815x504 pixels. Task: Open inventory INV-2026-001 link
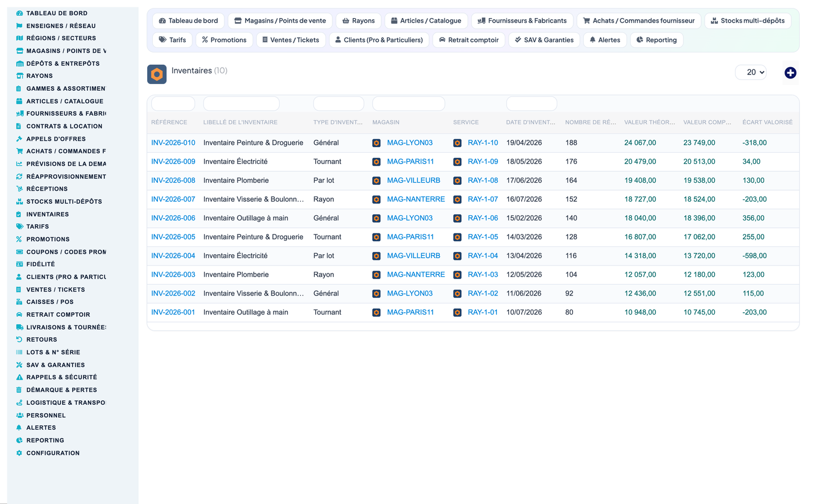(x=173, y=312)
